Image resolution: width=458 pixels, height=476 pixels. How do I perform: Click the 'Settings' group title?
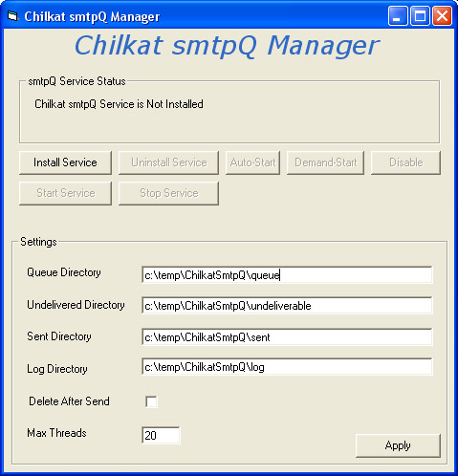38,242
